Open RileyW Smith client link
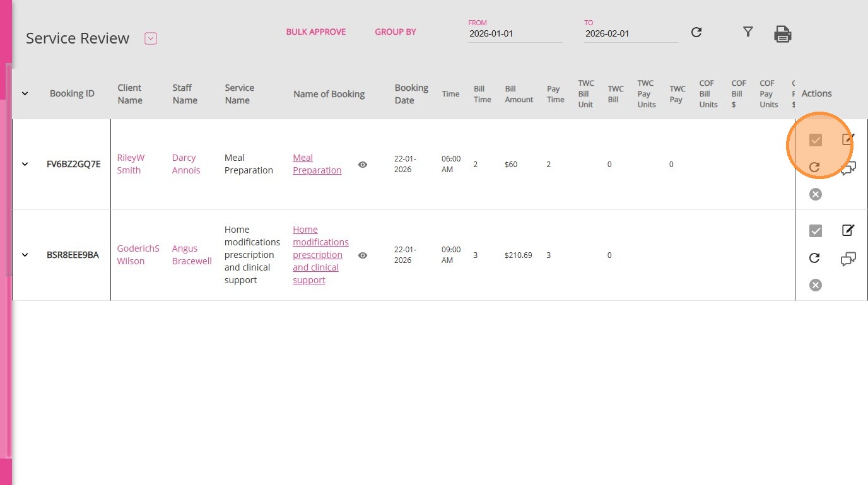 click(x=131, y=164)
